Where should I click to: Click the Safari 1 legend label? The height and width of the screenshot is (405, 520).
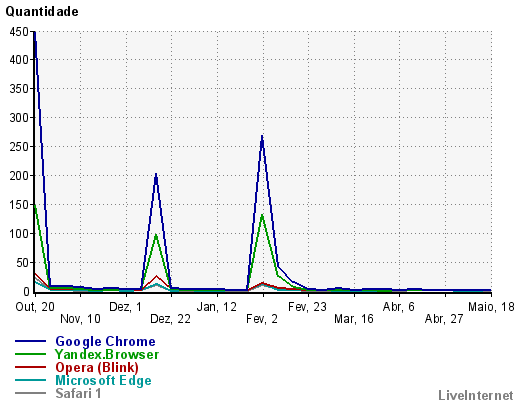[x=78, y=393]
